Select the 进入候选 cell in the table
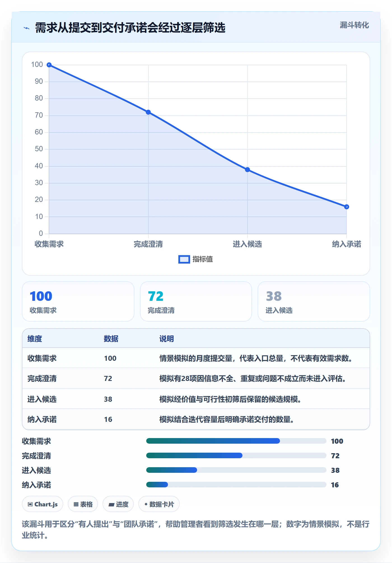 [x=42, y=399]
